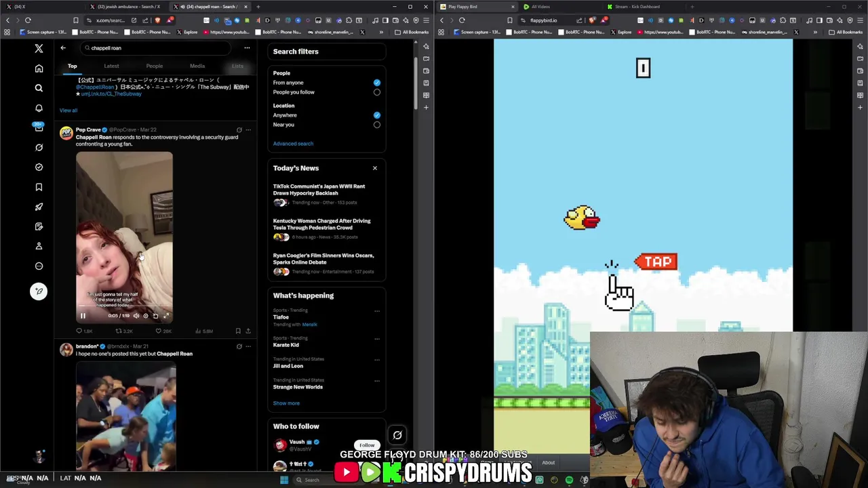Share the Pop Crave post

[248, 331]
